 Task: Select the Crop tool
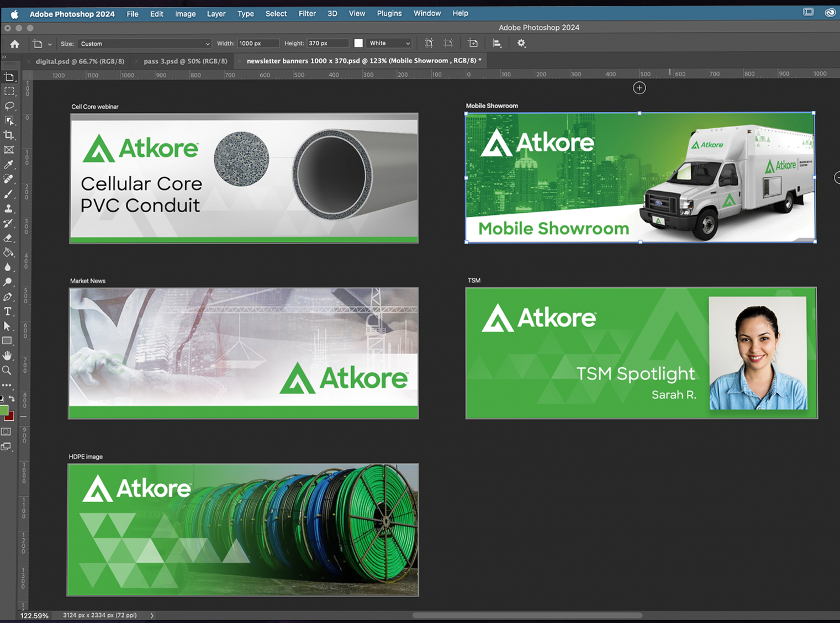tap(9, 135)
